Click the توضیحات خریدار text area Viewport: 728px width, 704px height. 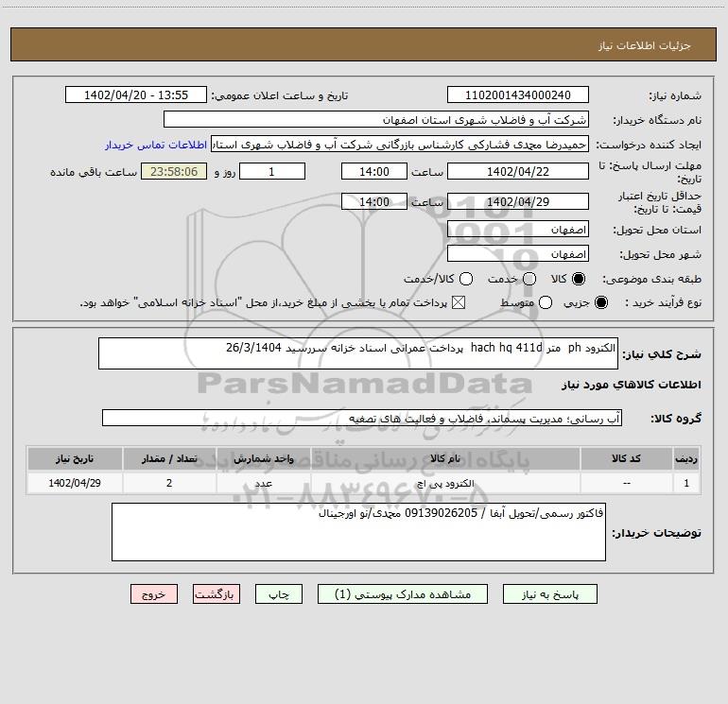[x=358, y=532]
